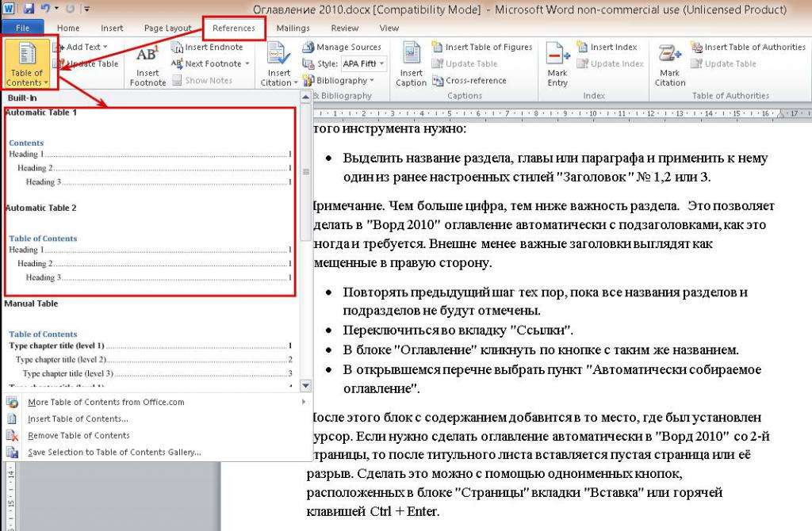The height and width of the screenshot is (531, 812).
Task: Select the References tab
Action: [234, 28]
